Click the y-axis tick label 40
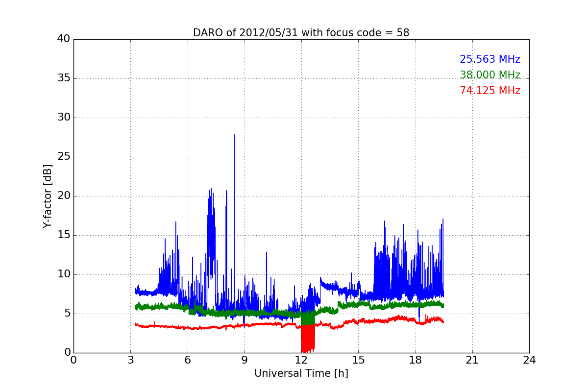 coord(64,39)
